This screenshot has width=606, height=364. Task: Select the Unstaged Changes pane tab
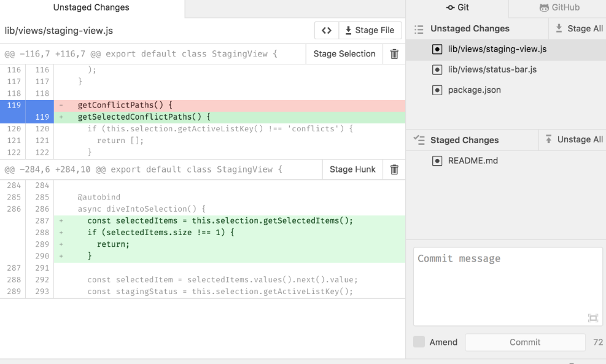pyautogui.click(x=91, y=8)
